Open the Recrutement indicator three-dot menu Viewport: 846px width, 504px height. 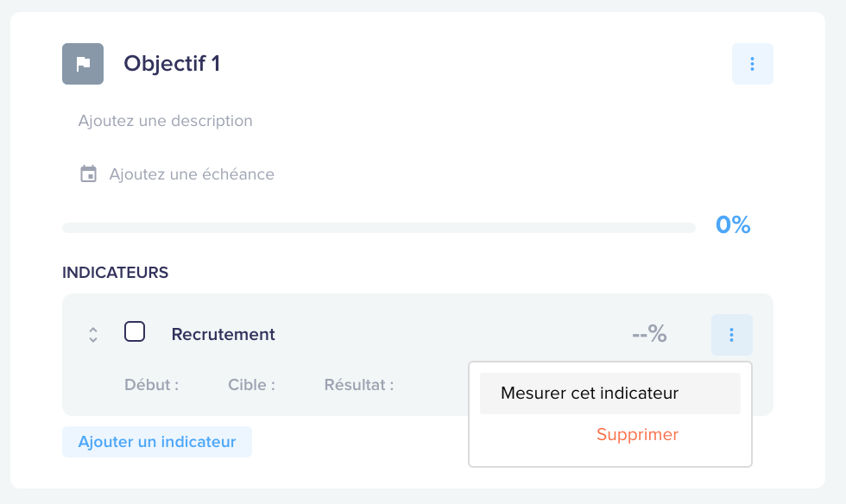tap(732, 335)
